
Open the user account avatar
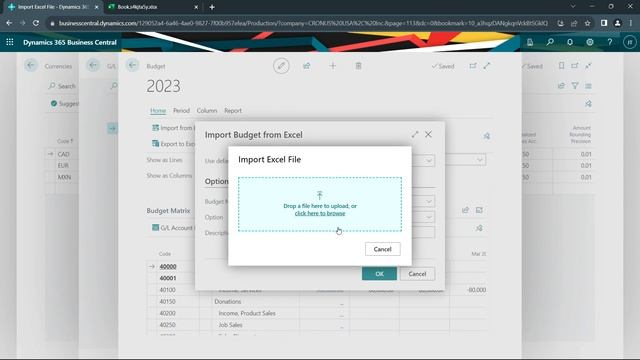(x=629, y=42)
